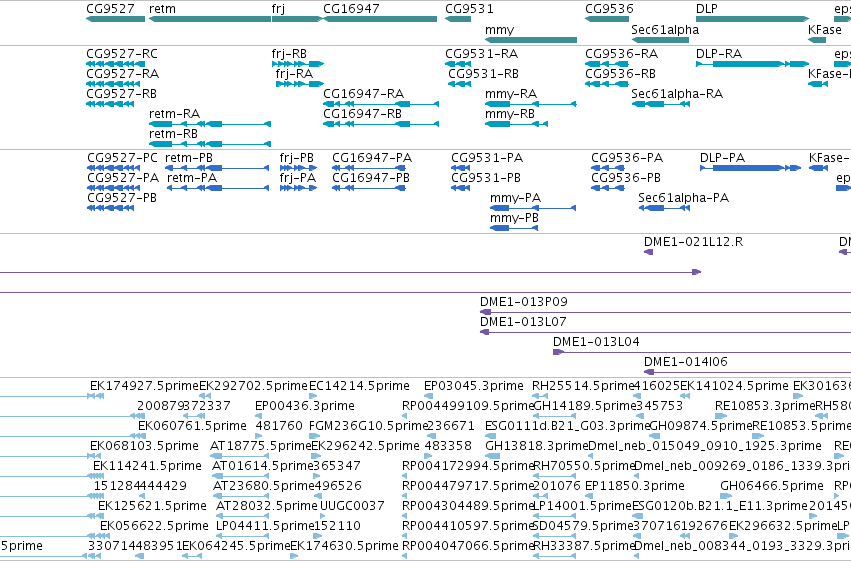Viewport: 851px width, 561px height.
Task: Select the DME1-013P09 clone label
Action: pyautogui.click(x=524, y=302)
